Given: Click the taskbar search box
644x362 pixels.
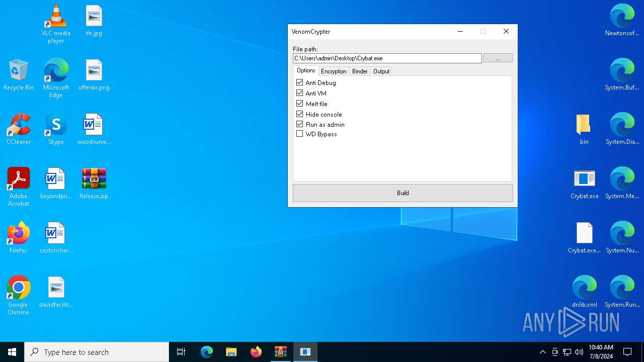Looking at the screenshot, I should pyautogui.click(x=97, y=352).
